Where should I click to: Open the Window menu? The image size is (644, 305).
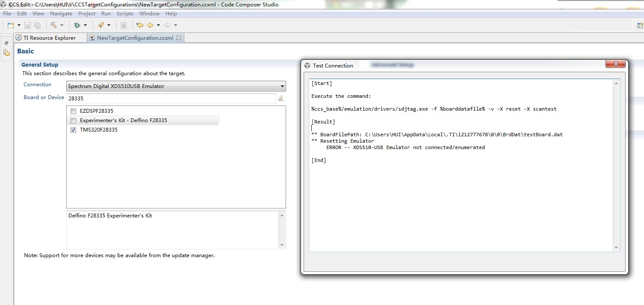149,14
